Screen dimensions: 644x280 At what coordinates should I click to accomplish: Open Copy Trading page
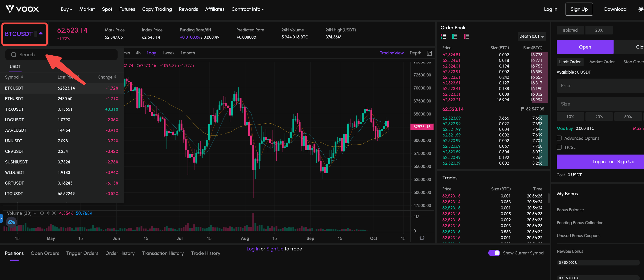click(157, 9)
